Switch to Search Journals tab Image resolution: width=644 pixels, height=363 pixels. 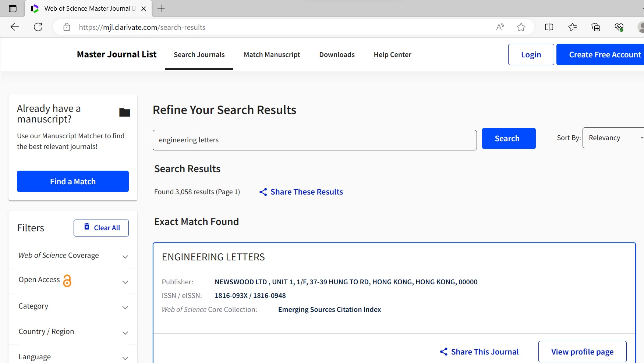[199, 54]
